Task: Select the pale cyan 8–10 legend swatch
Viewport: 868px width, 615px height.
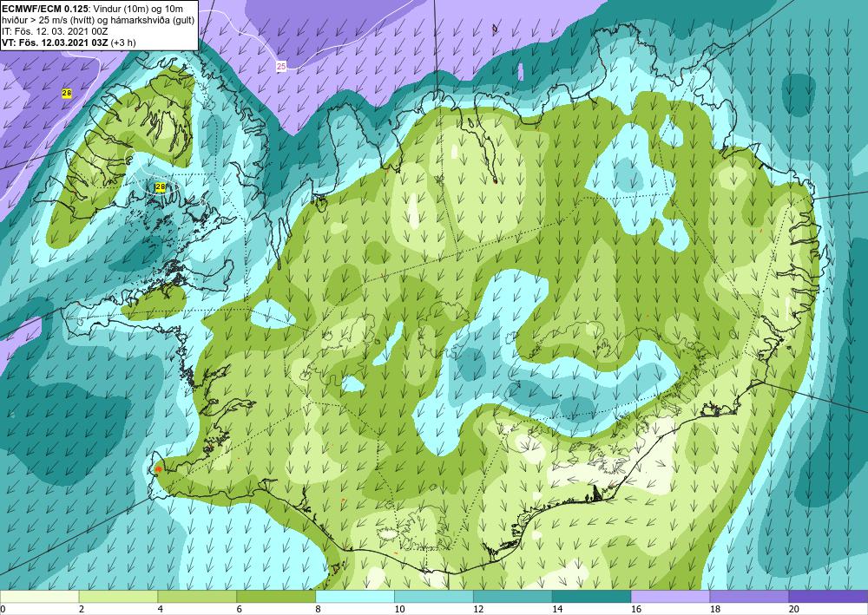Action: click(x=355, y=597)
